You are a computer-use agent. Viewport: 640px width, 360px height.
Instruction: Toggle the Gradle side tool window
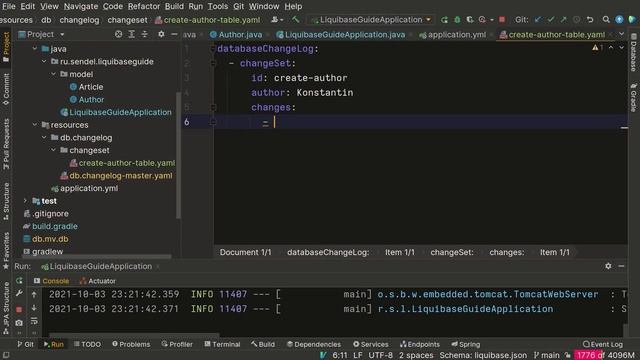coord(633,97)
